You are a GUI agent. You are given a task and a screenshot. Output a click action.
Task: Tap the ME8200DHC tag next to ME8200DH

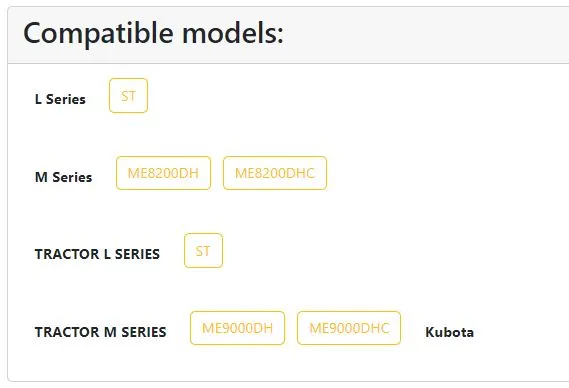pos(275,173)
